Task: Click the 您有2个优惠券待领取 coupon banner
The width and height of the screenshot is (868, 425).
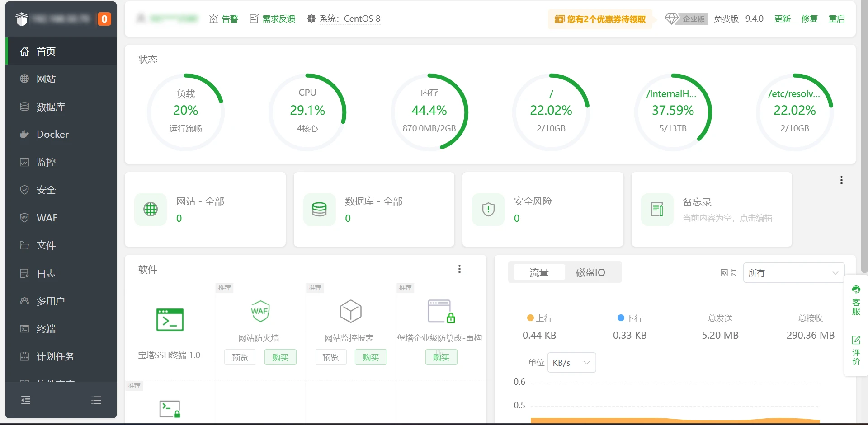Action: point(600,19)
